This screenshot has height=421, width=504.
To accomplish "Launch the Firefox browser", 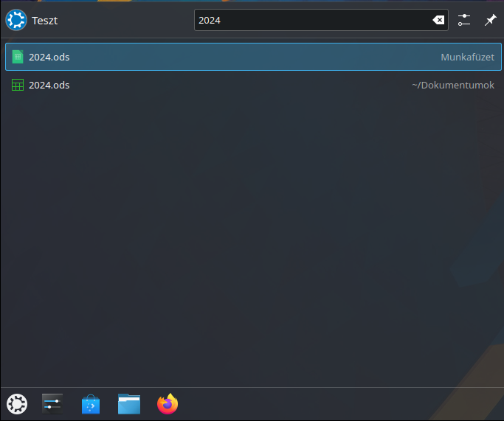I will [x=168, y=404].
